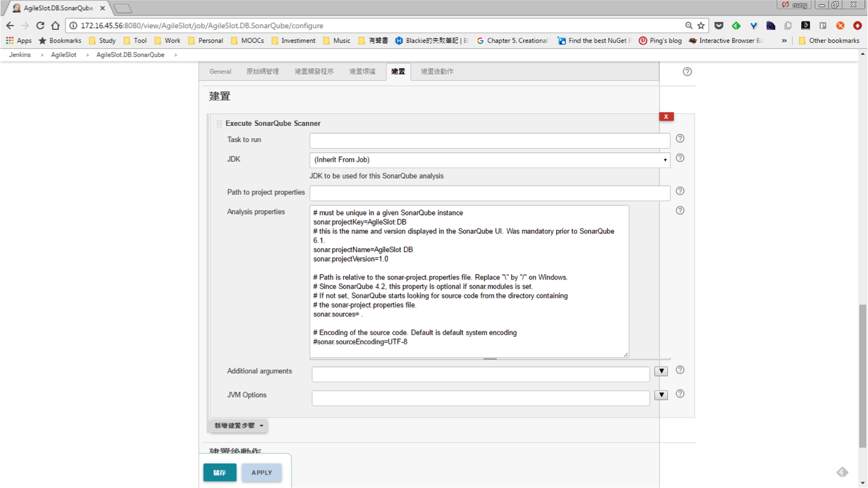Image resolution: width=868 pixels, height=488 pixels.
Task: Click the black play-arrow extension icon
Action: [x=805, y=26]
